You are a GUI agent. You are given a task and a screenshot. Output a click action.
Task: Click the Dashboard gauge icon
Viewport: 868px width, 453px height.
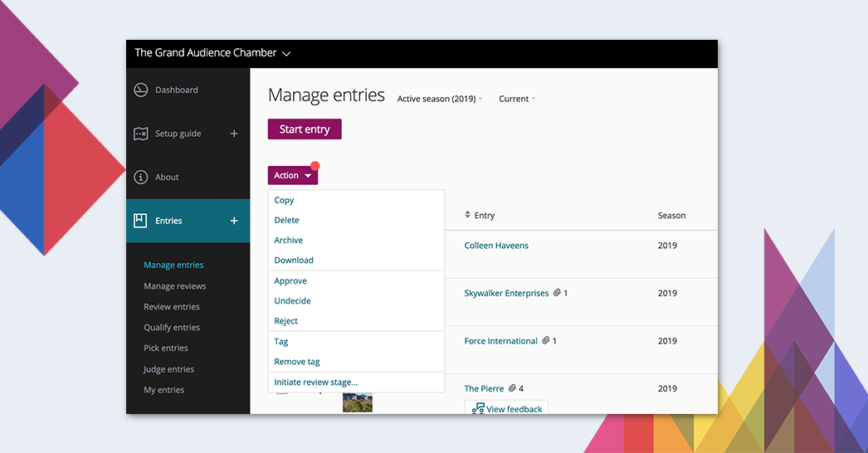[140, 90]
